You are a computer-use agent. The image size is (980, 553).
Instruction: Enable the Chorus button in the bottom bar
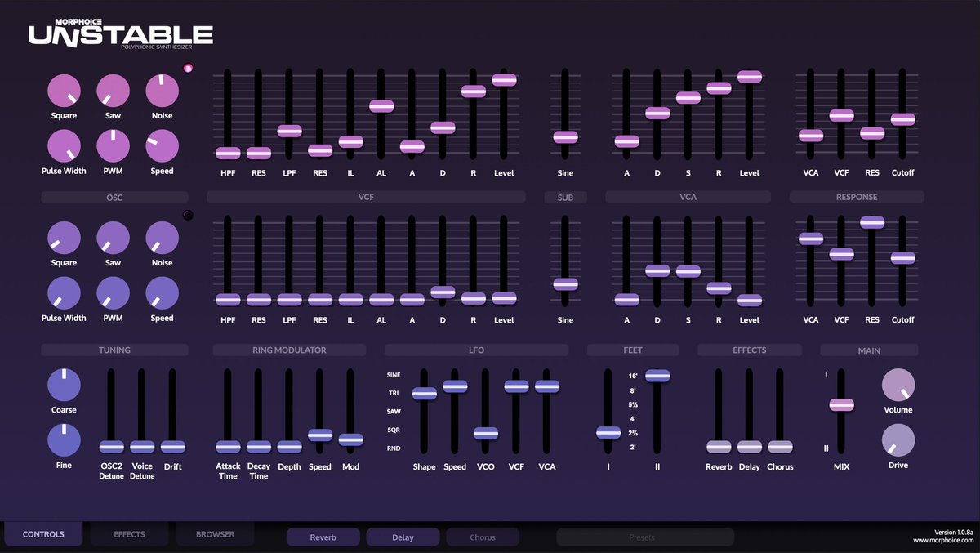click(483, 537)
